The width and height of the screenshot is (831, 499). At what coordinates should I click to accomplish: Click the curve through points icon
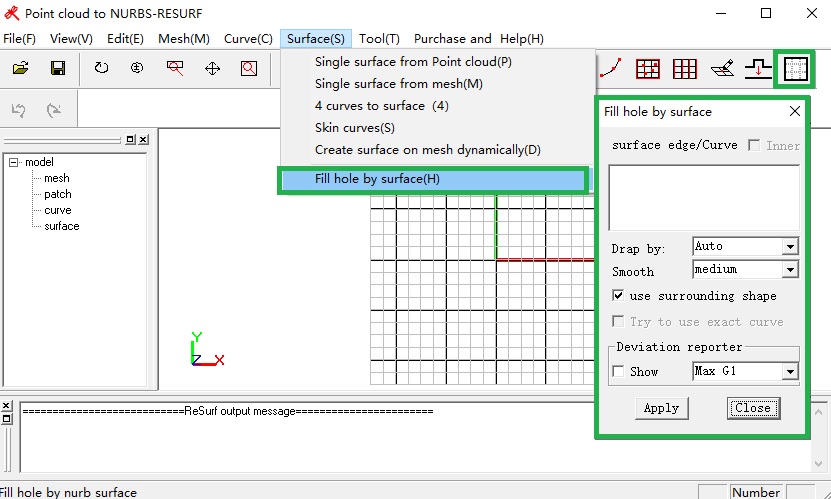tap(612, 68)
